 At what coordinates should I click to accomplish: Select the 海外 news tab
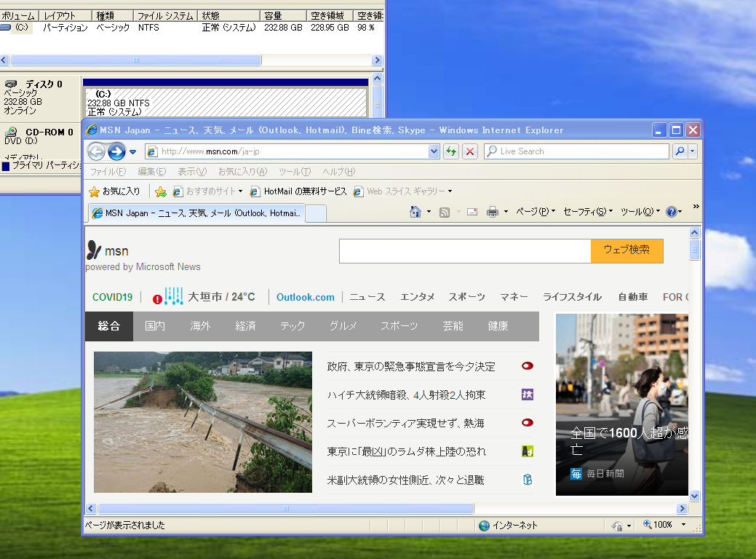(x=200, y=326)
